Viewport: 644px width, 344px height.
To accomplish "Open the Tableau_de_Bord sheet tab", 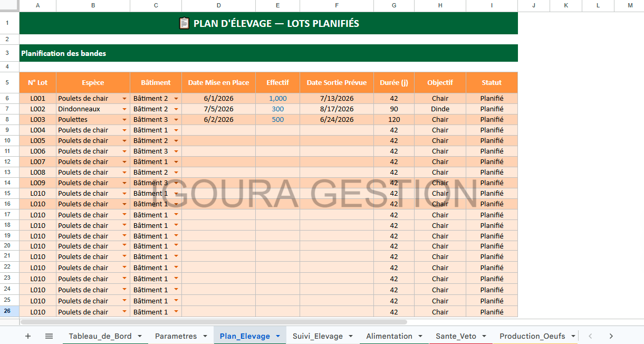I will tap(105, 336).
